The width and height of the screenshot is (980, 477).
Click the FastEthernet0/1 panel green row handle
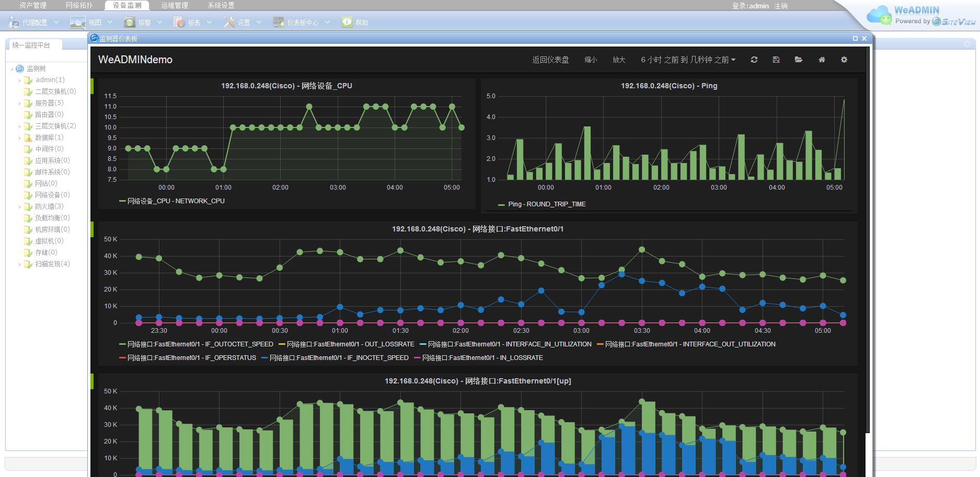pos(92,229)
